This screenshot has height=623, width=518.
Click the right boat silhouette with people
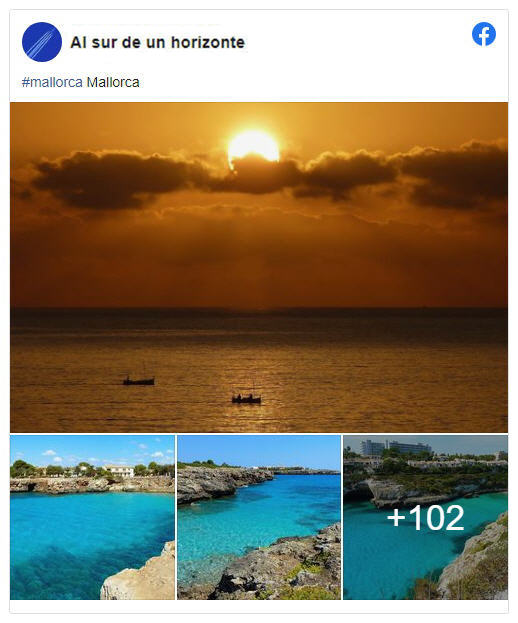tap(246, 399)
